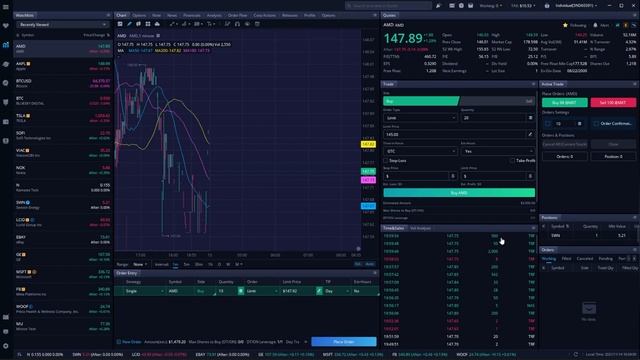Click the settings icon next to AMD chart title
The height and width of the screenshot is (360, 640).
[158, 36]
